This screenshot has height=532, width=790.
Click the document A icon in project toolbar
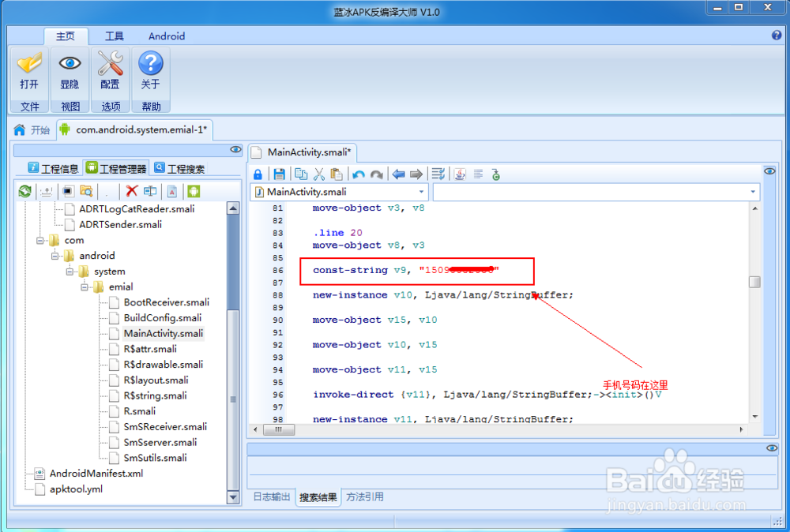pyautogui.click(x=172, y=191)
